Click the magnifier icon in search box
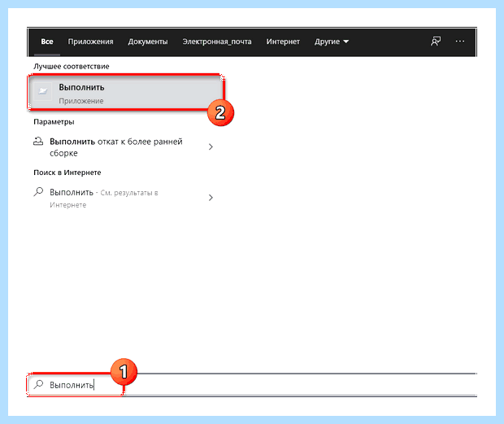Image resolution: width=504 pixels, height=424 pixels. [38, 384]
